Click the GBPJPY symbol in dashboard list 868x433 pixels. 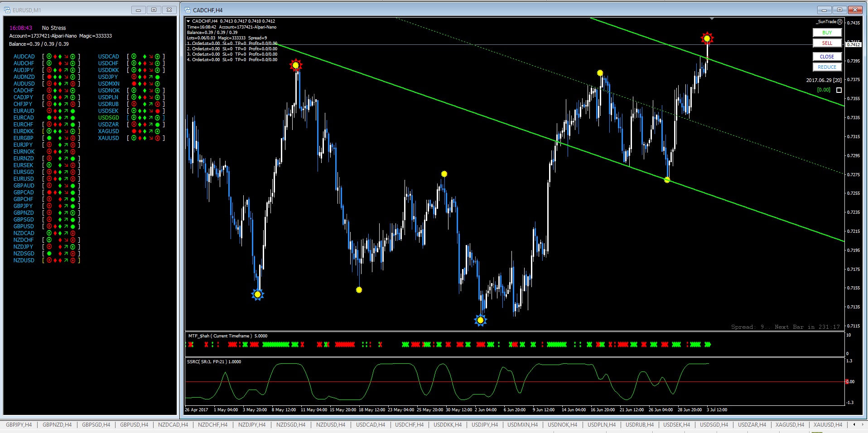pos(23,206)
